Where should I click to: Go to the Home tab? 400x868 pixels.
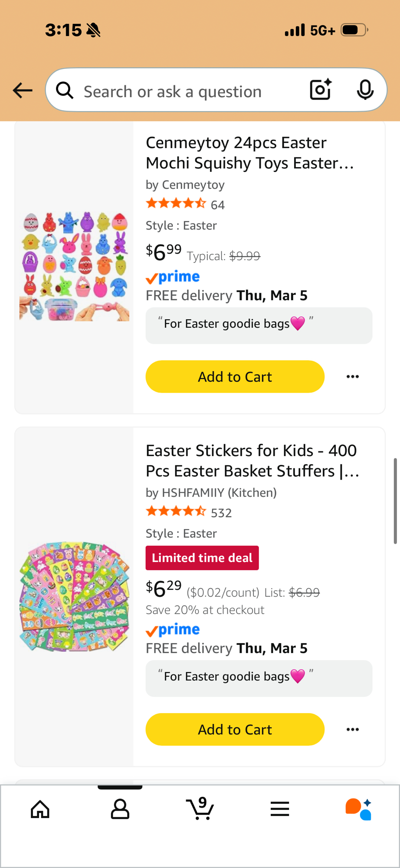click(40, 809)
